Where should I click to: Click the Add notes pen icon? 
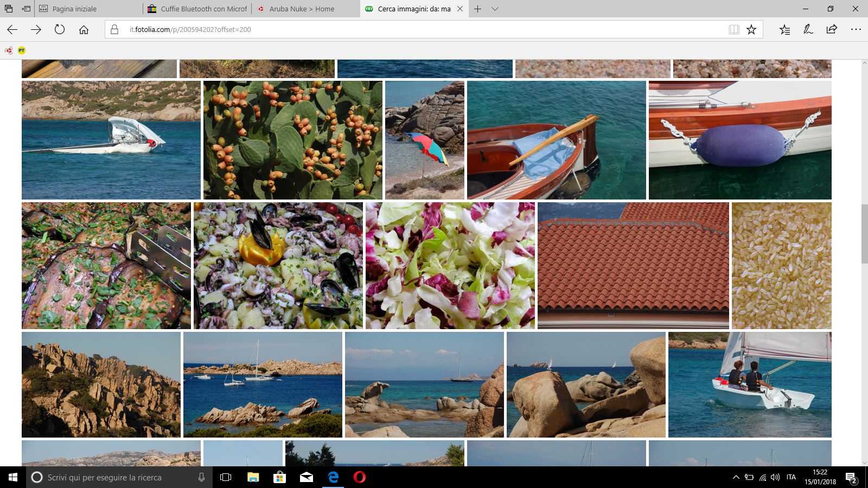(x=808, y=30)
